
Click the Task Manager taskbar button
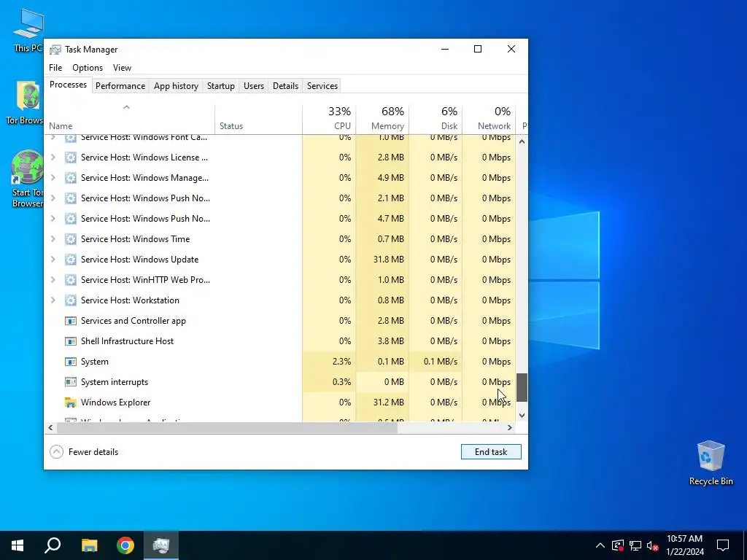coord(161,545)
